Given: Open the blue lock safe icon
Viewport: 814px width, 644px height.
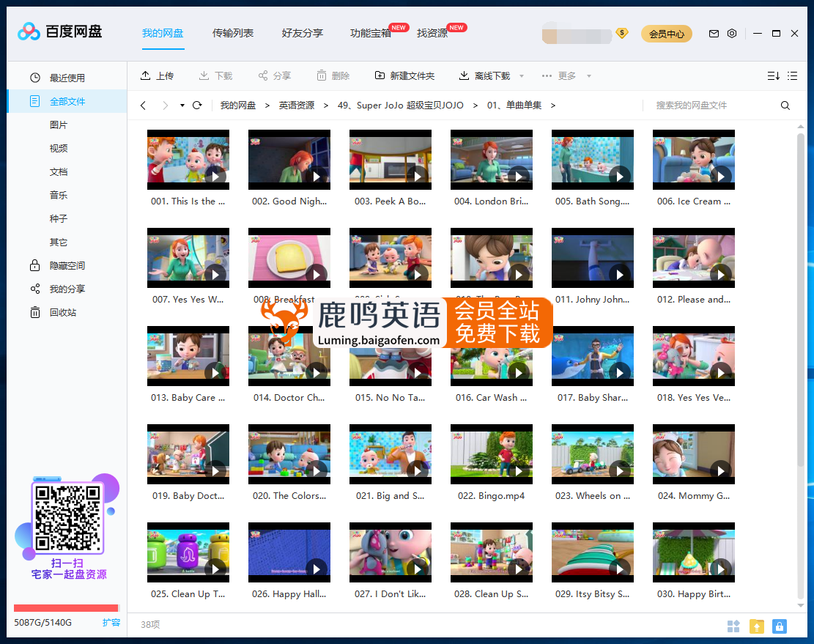Looking at the screenshot, I should pyautogui.click(x=780, y=626).
